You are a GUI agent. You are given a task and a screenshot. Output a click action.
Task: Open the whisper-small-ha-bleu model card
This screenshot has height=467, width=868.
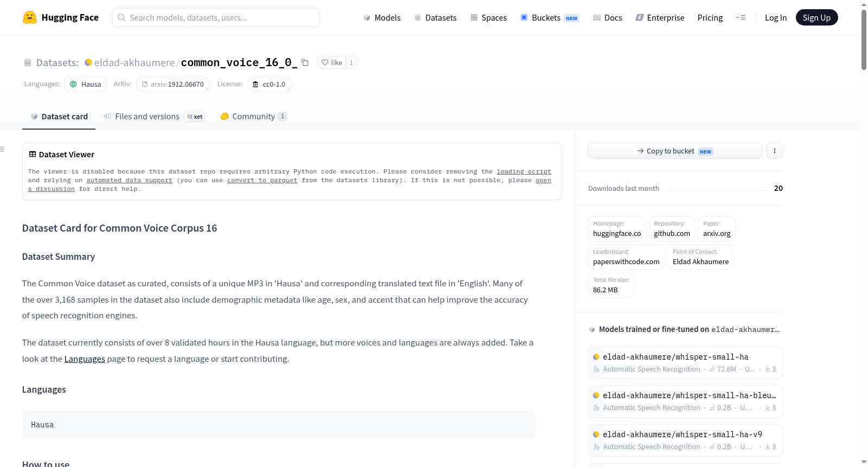[685, 401]
